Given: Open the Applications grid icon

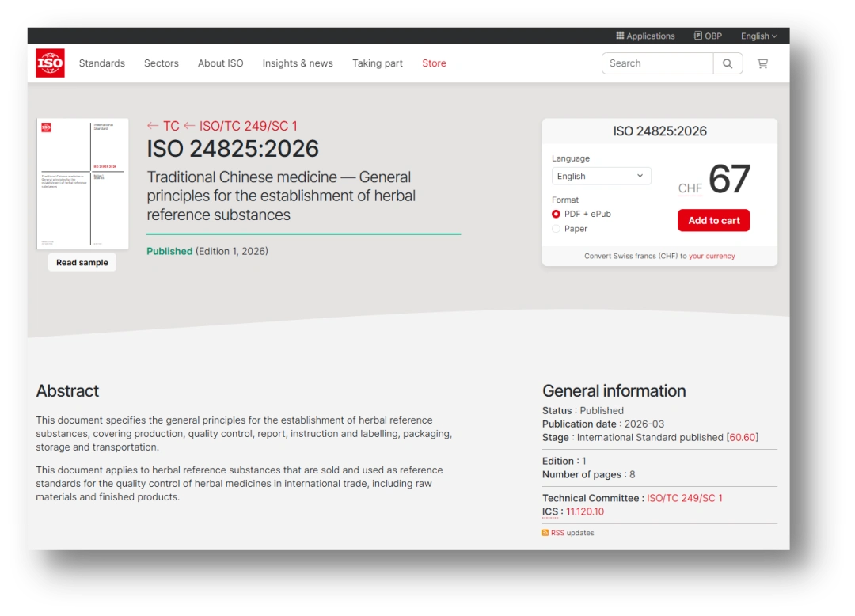Looking at the screenshot, I should (621, 36).
